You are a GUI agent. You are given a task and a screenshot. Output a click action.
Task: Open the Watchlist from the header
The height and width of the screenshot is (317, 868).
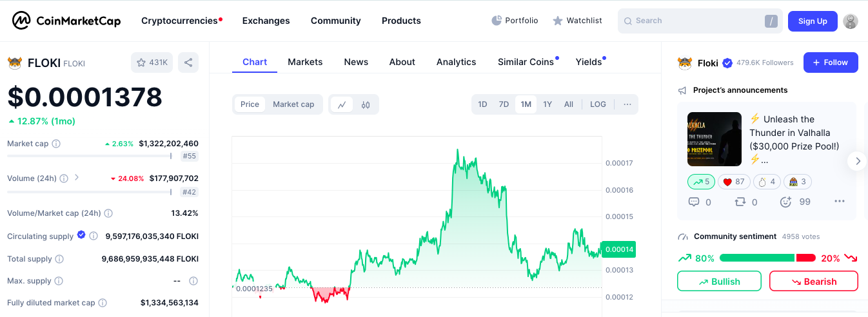(577, 21)
